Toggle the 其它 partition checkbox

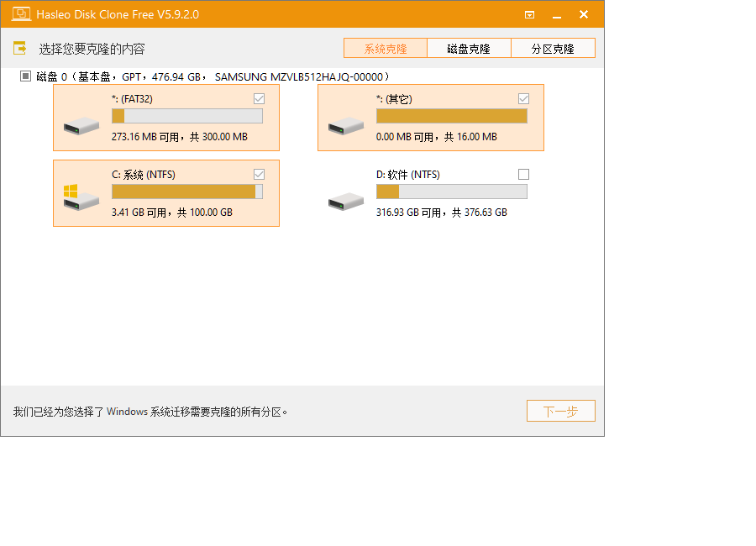pos(523,99)
